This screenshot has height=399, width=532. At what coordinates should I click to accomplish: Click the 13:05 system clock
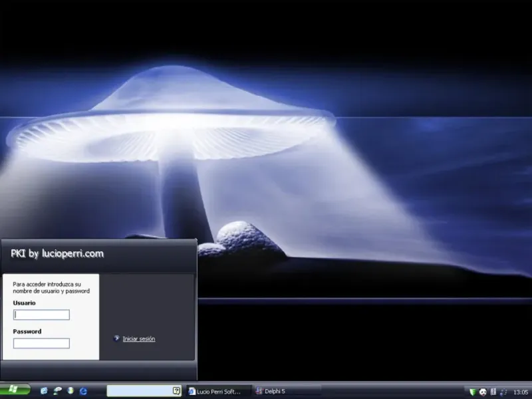point(521,392)
